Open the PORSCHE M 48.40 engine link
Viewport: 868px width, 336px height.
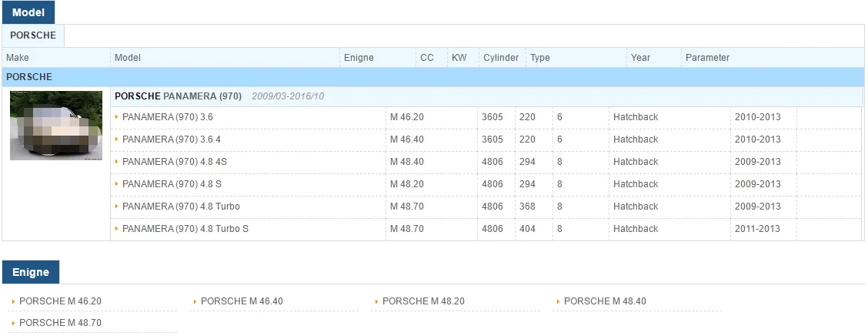pos(605,301)
